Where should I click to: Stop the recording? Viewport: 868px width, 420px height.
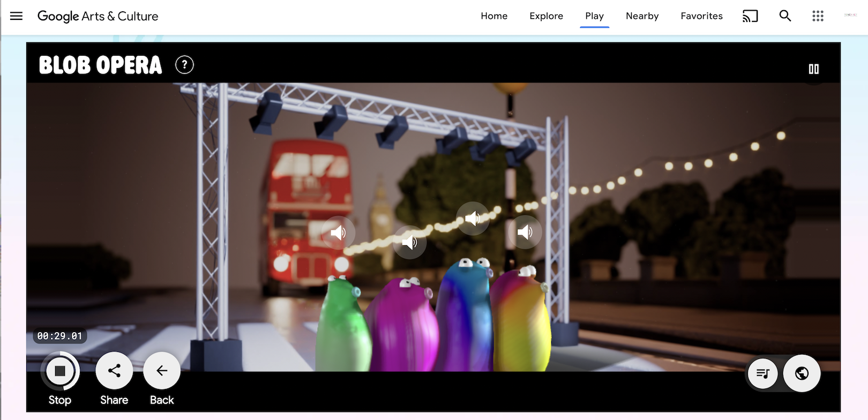[60, 371]
